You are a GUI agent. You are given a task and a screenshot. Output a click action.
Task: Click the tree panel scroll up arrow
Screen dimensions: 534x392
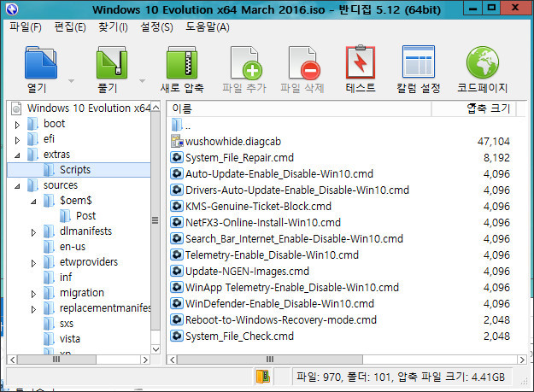pyautogui.click(x=156, y=108)
